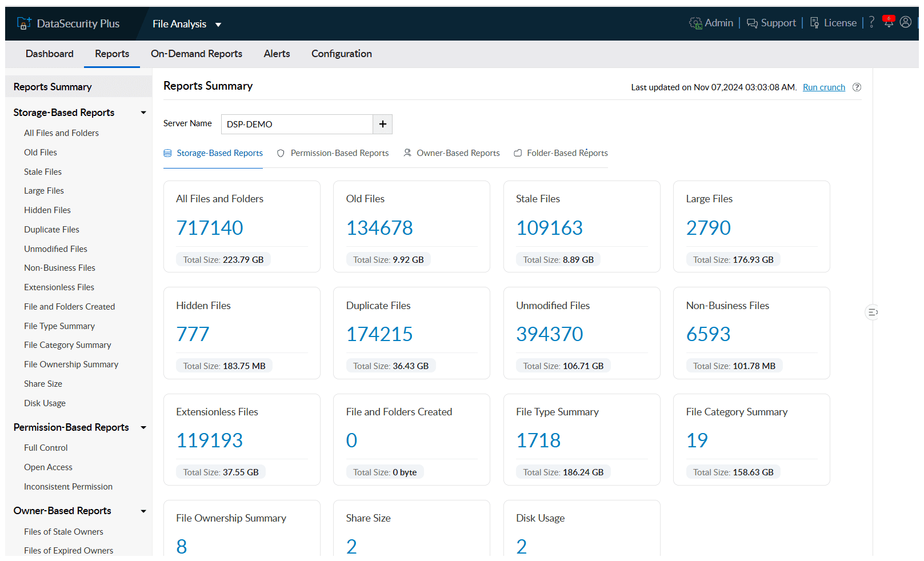Viewport: 924px width, 561px height.
Task: Collapse the Owner-Based Reports sidebar section
Action: coord(143,511)
